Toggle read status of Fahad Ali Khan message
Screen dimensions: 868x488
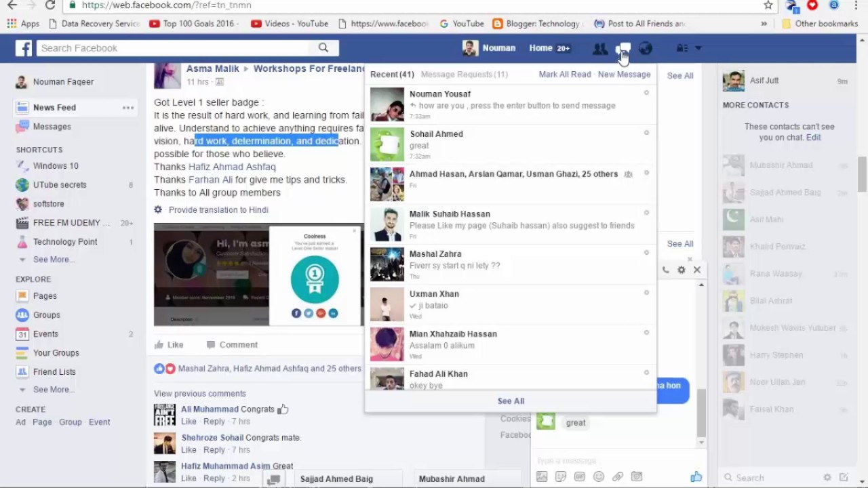(646, 373)
